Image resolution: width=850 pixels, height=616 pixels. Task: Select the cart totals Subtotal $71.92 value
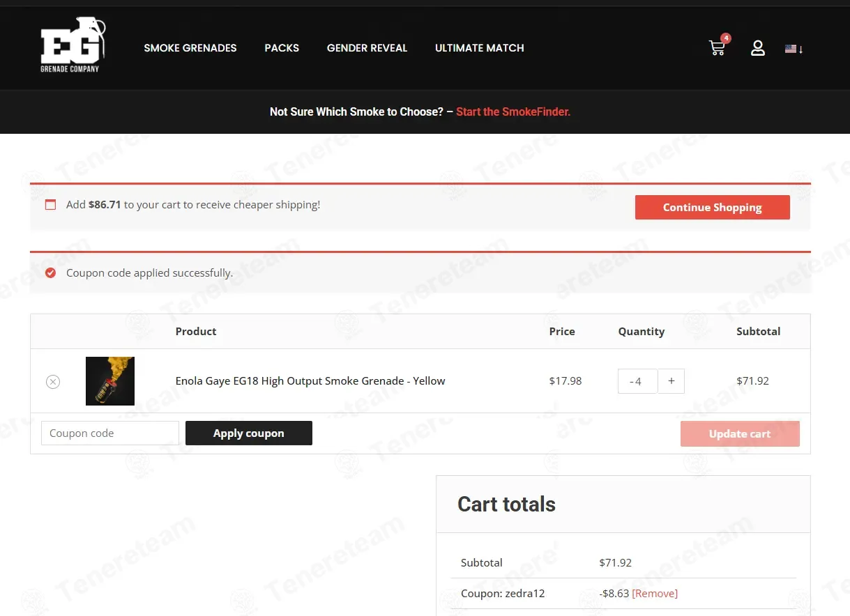(x=616, y=563)
